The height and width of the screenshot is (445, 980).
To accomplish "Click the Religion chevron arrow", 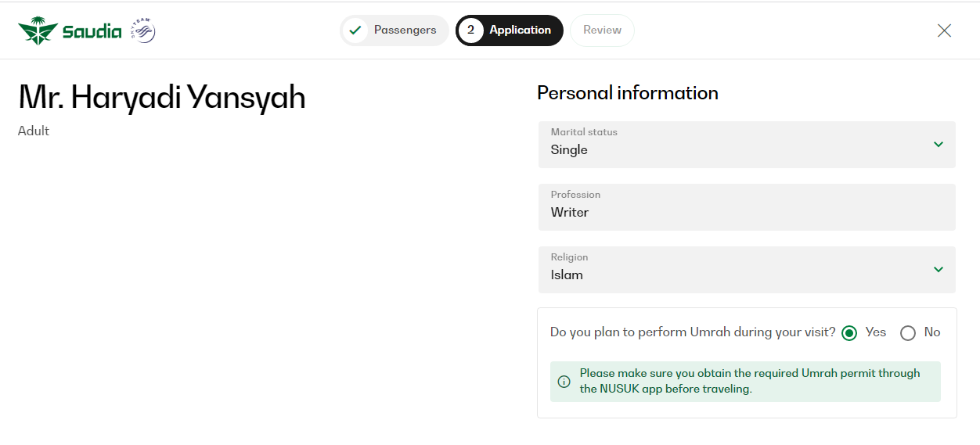I will point(938,270).
